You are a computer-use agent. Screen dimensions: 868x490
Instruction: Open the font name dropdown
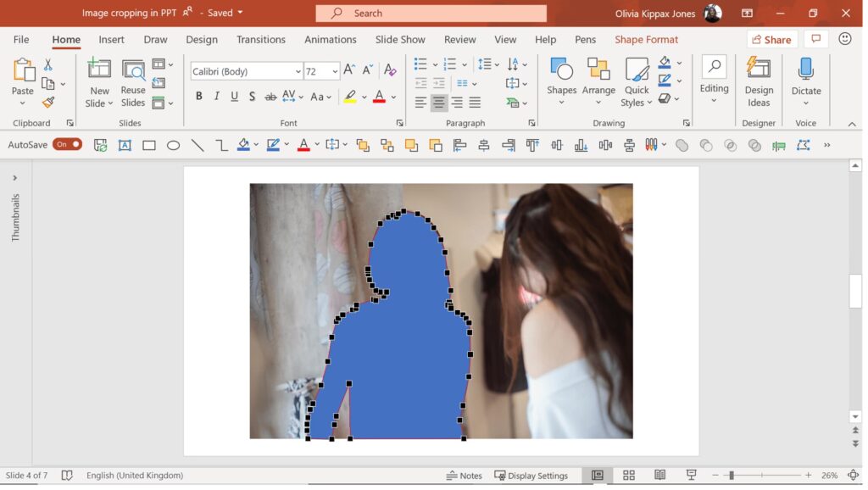pyautogui.click(x=298, y=72)
